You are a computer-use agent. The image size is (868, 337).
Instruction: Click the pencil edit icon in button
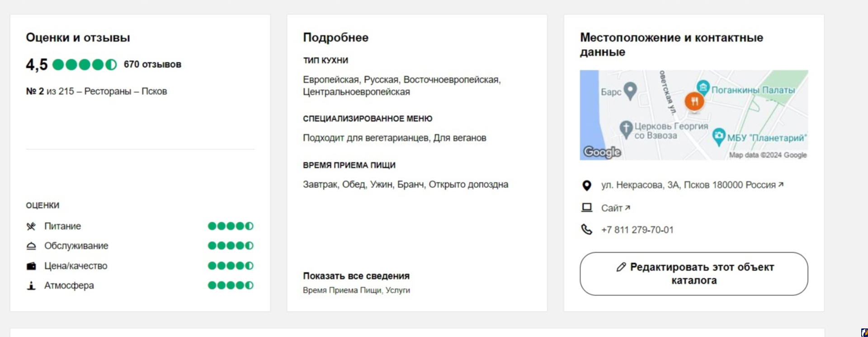(621, 267)
